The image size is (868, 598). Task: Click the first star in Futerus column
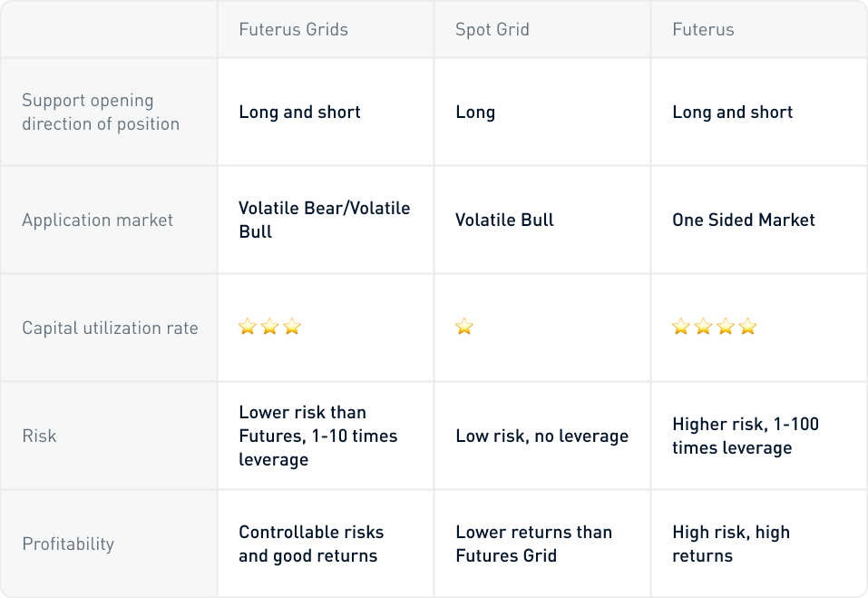click(x=681, y=327)
